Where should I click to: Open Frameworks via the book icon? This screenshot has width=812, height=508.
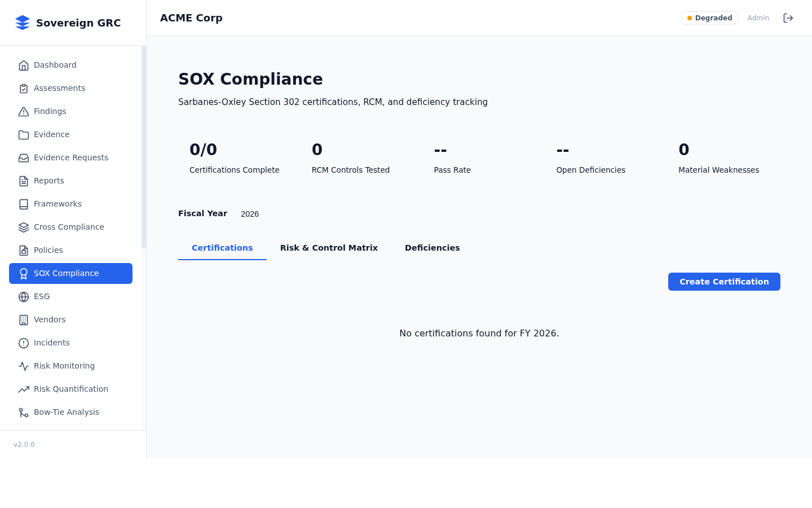click(x=24, y=204)
